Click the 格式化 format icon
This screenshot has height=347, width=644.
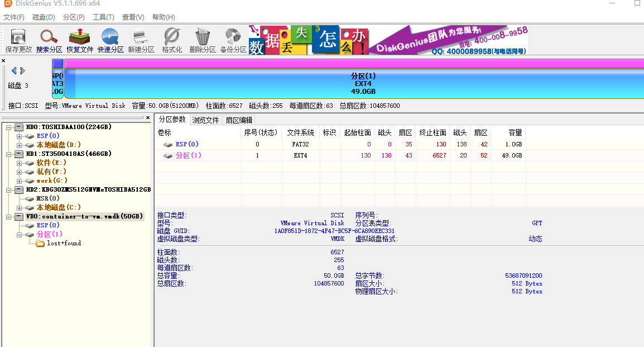[x=172, y=40]
